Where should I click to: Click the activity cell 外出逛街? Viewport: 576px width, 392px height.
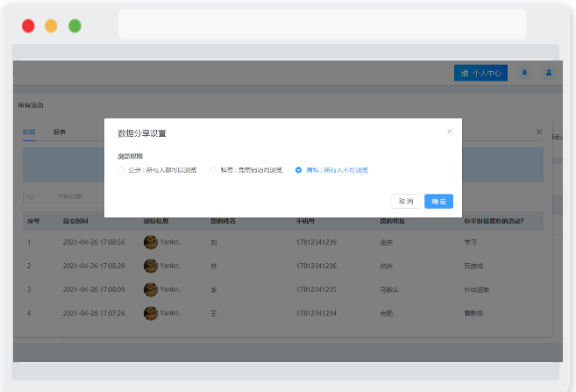(476, 290)
